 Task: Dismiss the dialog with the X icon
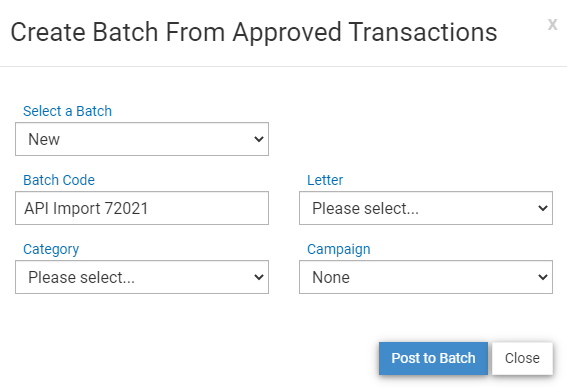tap(552, 25)
